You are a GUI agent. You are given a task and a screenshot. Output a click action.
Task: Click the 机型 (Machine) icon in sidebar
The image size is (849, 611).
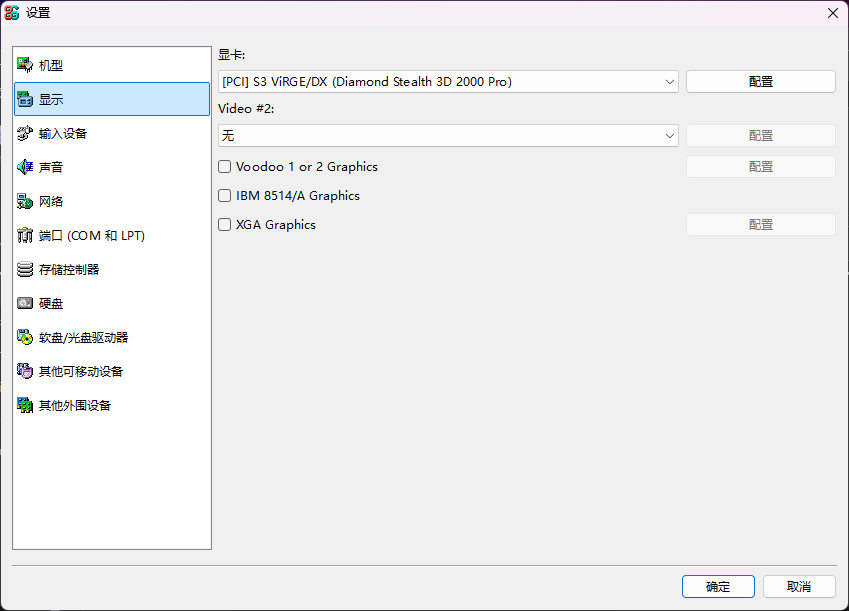tap(25, 65)
